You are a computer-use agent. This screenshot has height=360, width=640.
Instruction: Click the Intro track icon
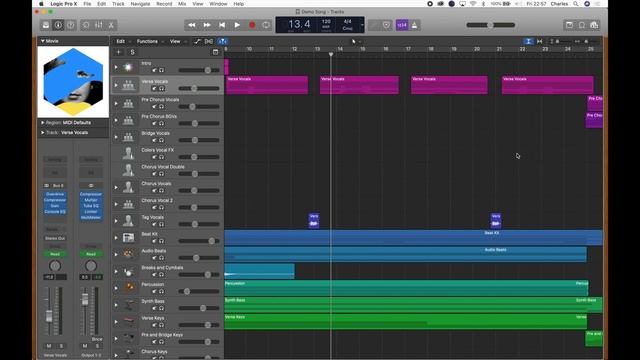coord(128,67)
